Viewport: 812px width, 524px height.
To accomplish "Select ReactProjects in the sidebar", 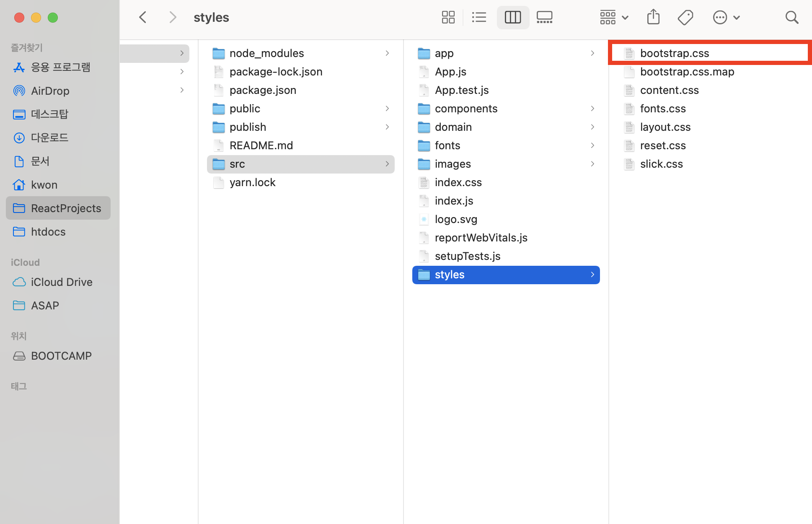I will click(66, 208).
